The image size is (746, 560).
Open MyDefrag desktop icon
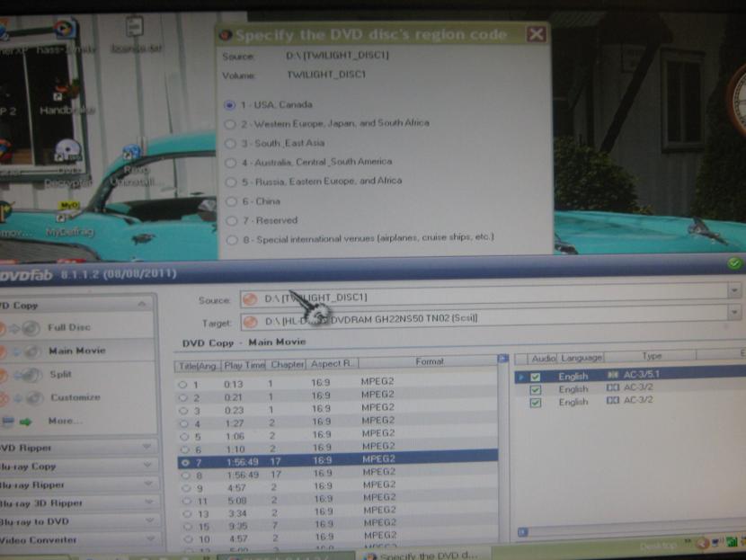point(69,218)
